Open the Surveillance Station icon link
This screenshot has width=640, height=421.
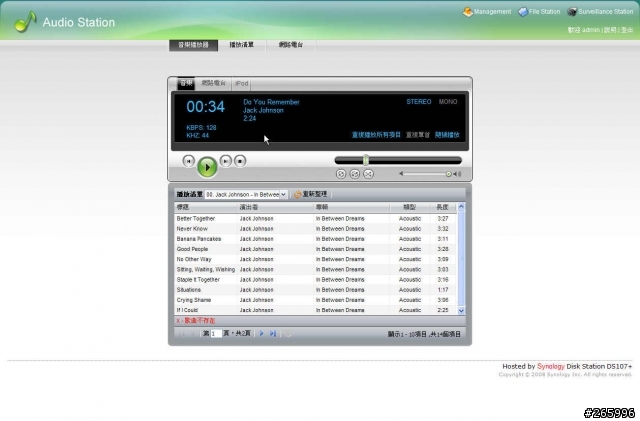click(x=600, y=12)
